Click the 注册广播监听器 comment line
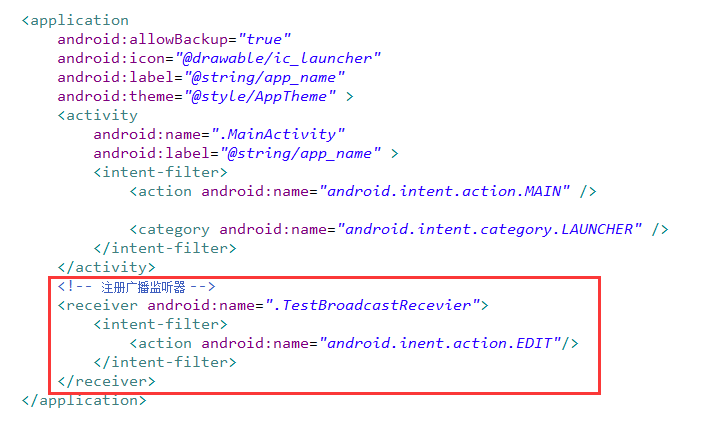This screenshot has height=428, width=719. coord(136,287)
